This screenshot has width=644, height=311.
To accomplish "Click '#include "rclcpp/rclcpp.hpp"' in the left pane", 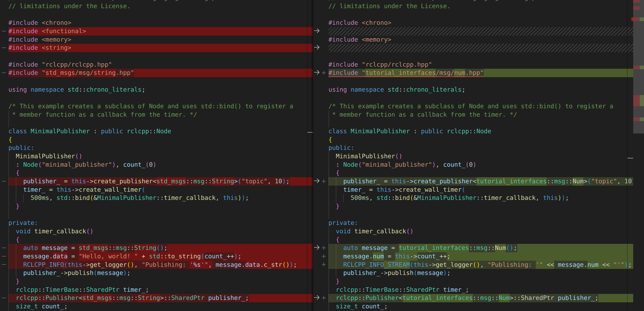I will [x=60, y=65].
